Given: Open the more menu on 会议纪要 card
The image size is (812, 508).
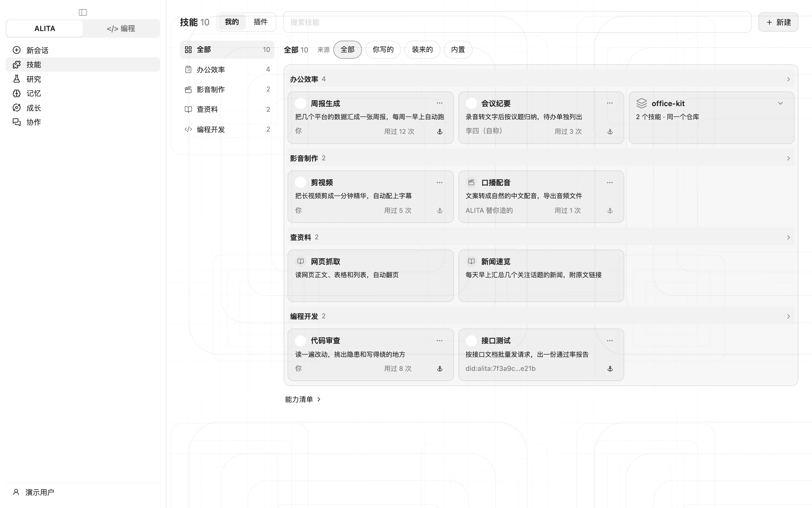Looking at the screenshot, I should tap(610, 103).
